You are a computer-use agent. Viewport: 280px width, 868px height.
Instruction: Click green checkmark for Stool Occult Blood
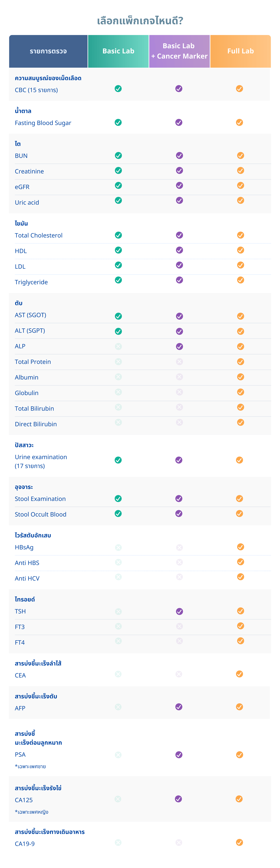tap(118, 514)
